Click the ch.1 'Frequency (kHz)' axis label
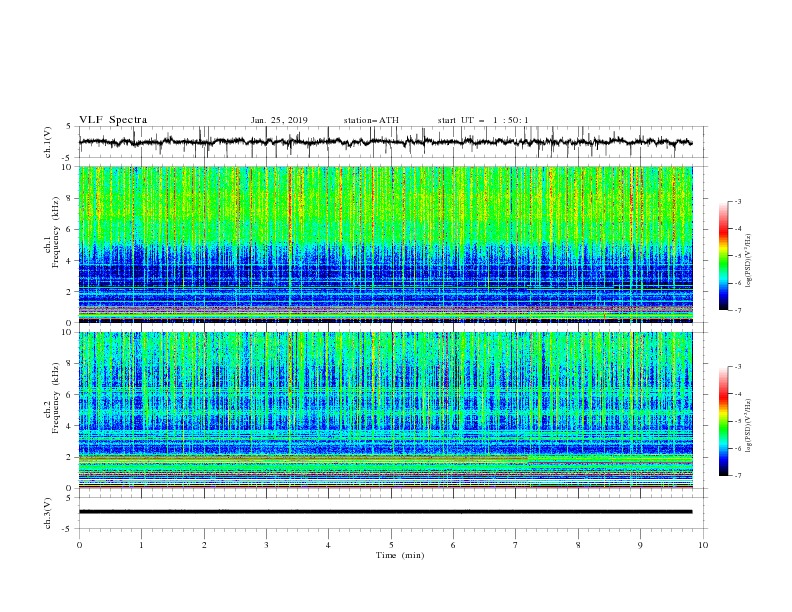This screenshot has height=612, width=792. coord(55,230)
